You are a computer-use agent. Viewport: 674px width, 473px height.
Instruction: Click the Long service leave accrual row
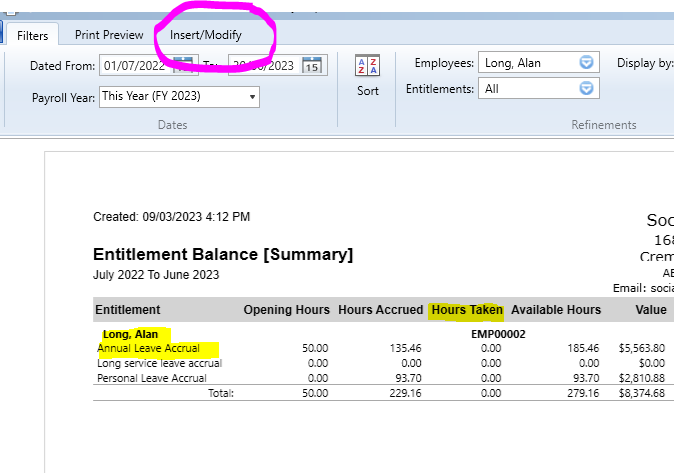pos(159,363)
